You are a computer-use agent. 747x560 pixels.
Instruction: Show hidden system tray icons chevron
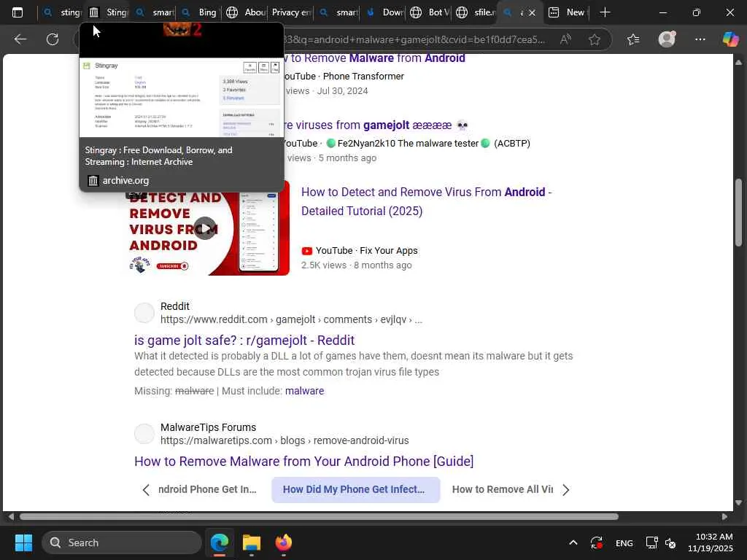point(573,542)
